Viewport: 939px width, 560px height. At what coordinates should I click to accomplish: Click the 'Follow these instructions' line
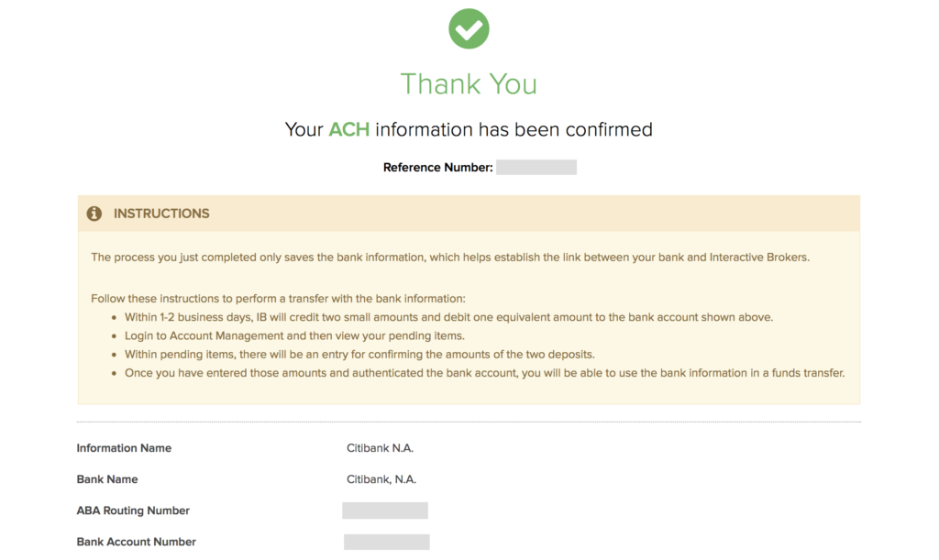coord(279,299)
